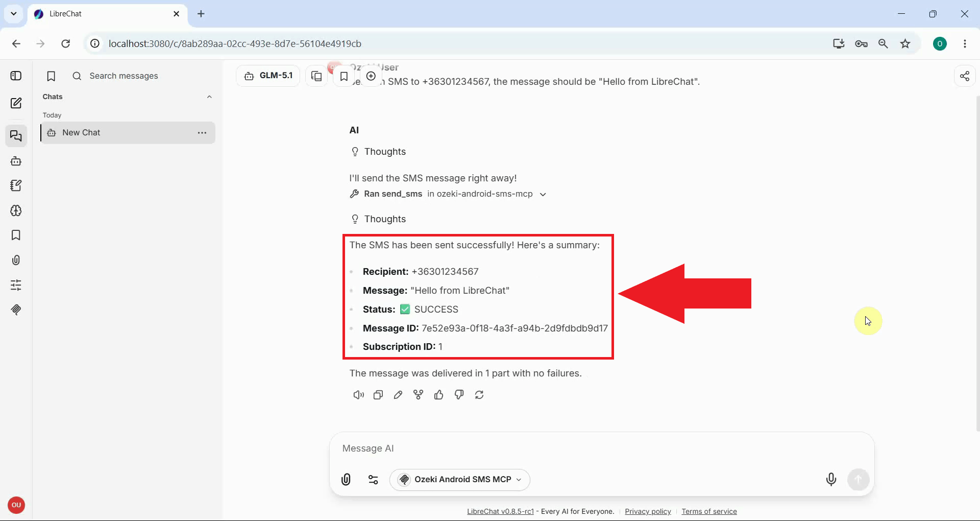Click bookmark filter icon beside search
The height and width of the screenshot is (521, 980).
tap(51, 76)
